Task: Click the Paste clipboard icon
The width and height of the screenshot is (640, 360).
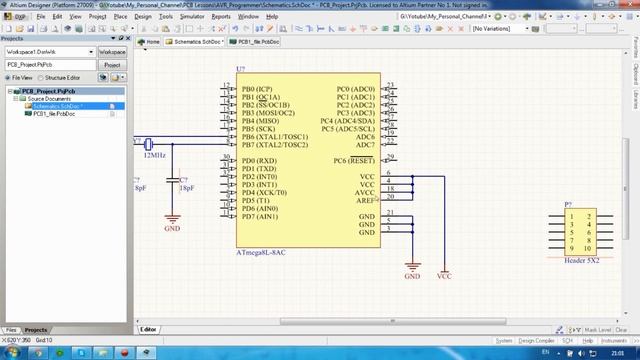Action: click(x=166, y=29)
